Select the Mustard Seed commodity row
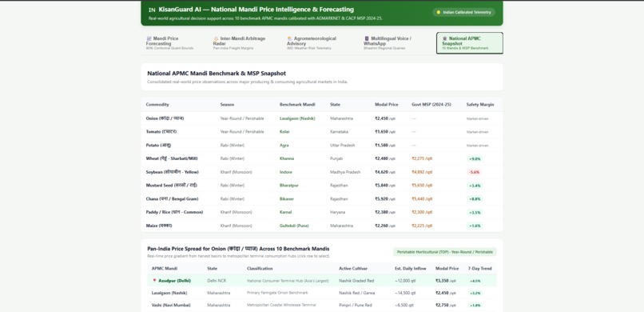This screenshot has width=644, height=312. (321, 186)
